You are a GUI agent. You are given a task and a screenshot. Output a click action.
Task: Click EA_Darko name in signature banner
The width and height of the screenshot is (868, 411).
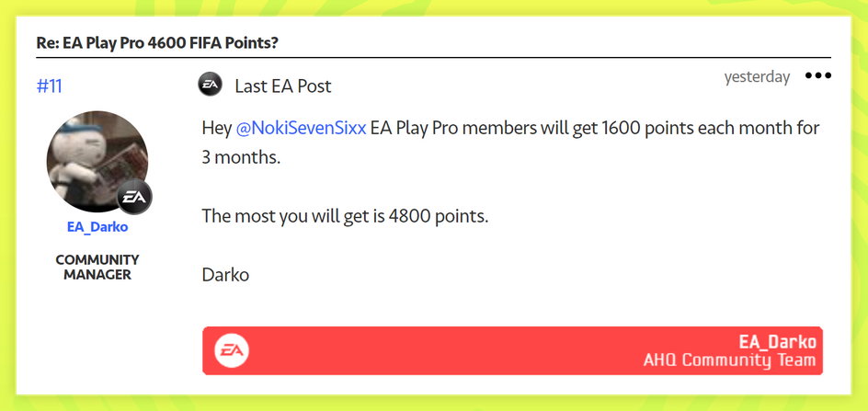click(x=777, y=342)
